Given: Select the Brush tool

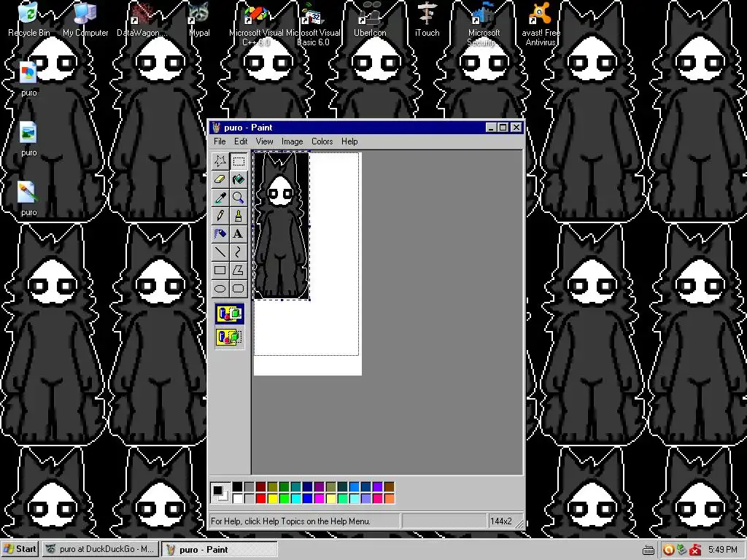Looking at the screenshot, I should click(239, 216).
